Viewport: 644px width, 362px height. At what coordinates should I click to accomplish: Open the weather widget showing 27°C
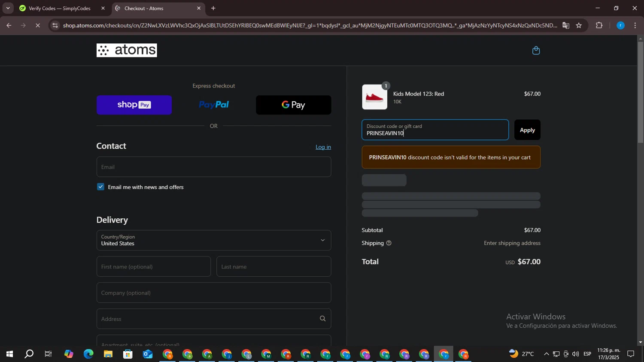522,354
